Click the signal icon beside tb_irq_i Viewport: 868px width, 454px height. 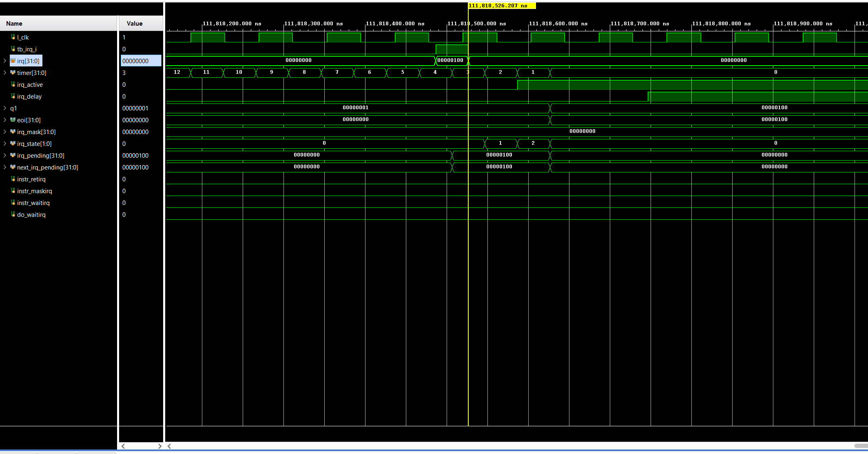12,49
